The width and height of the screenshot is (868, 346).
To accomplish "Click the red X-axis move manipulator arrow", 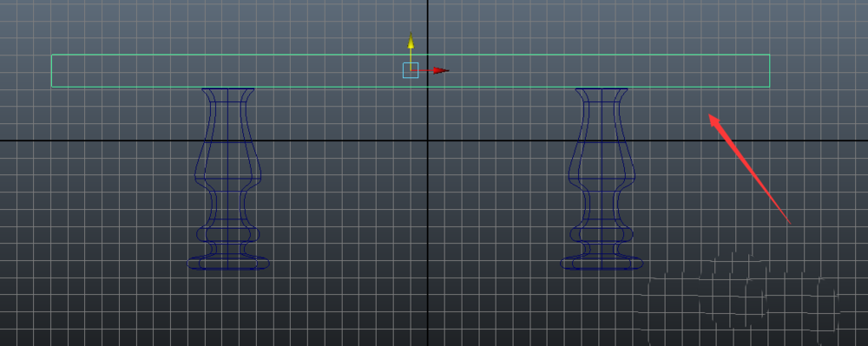I will tap(441, 71).
